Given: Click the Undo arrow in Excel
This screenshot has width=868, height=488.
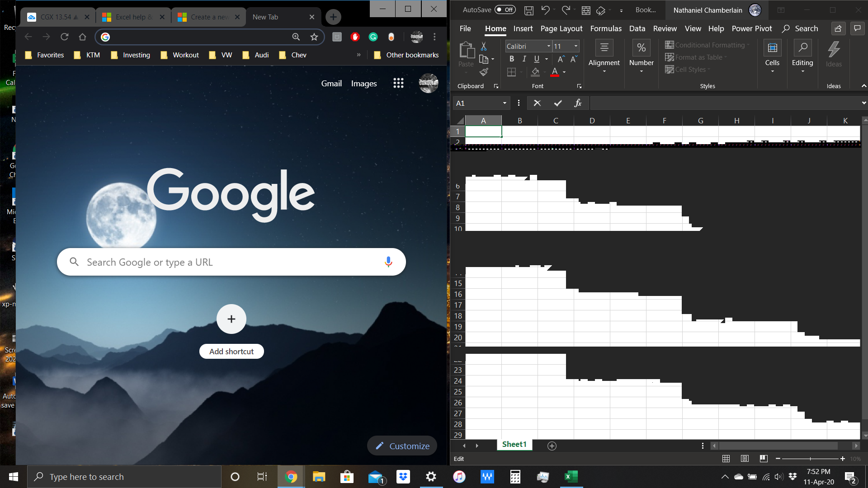Looking at the screenshot, I should point(545,10).
